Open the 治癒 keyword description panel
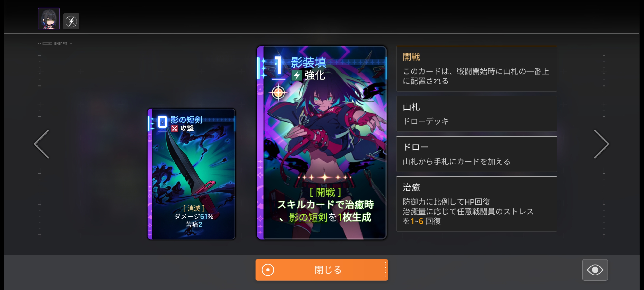This screenshot has height=290, width=644. point(477,204)
